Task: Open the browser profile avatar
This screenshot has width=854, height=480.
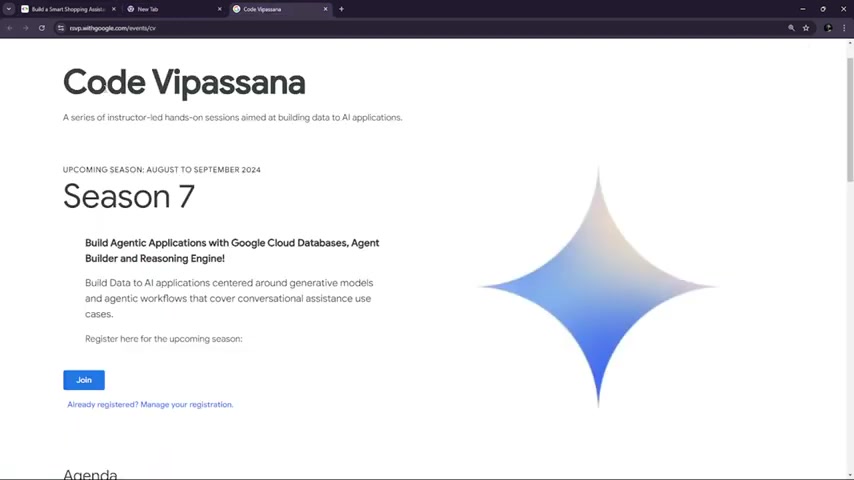Action: [x=828, y=28]
